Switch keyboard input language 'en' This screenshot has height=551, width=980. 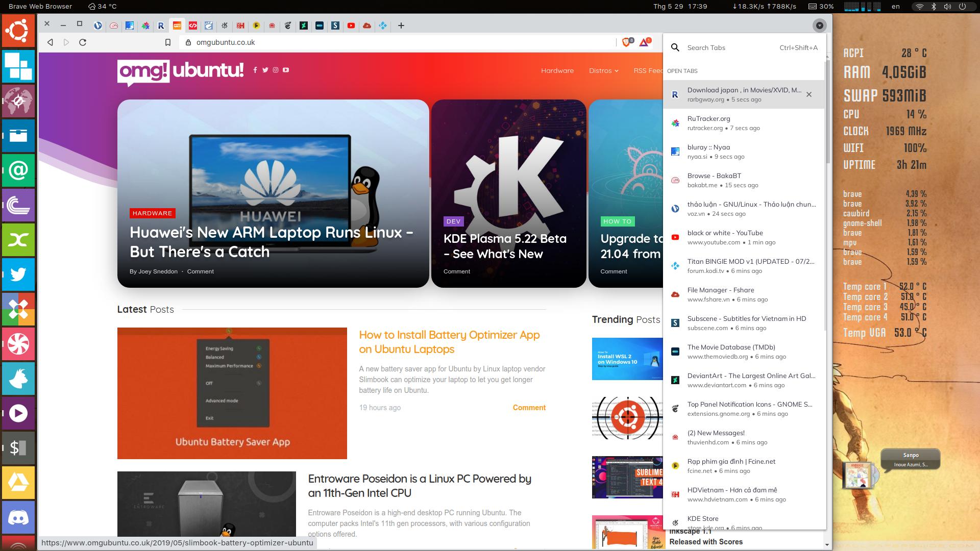(896, 7)
